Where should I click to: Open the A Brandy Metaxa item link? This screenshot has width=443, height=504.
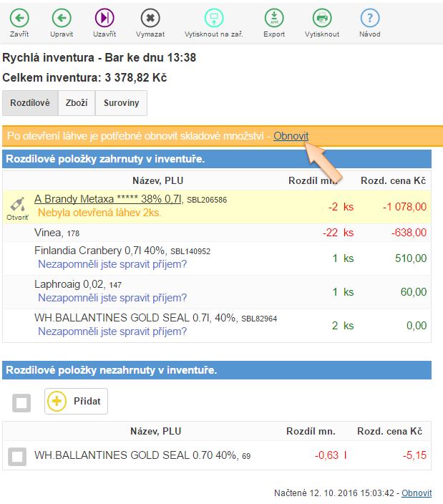[x=108, y=199]
